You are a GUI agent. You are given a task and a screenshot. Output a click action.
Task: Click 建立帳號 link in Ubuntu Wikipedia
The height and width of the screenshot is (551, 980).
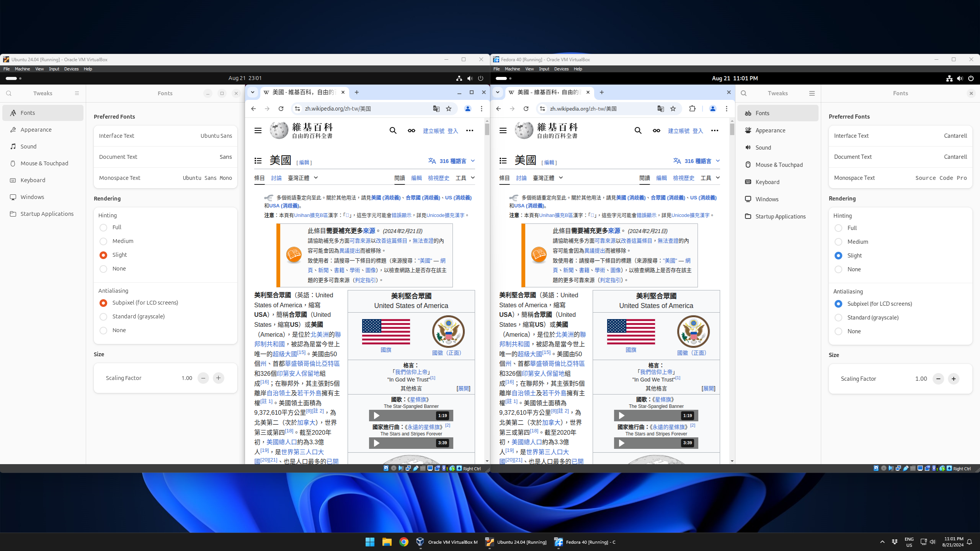click(x=434, y=131)
